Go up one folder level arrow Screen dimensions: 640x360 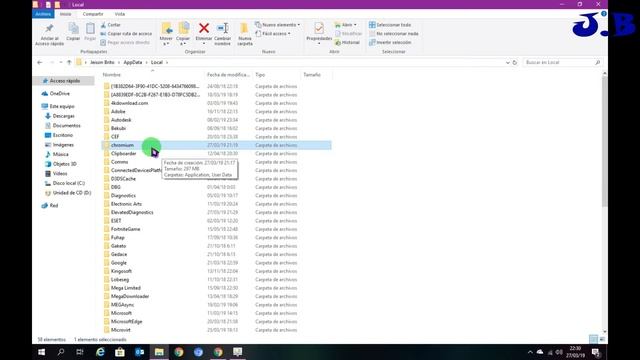[69, 62]
